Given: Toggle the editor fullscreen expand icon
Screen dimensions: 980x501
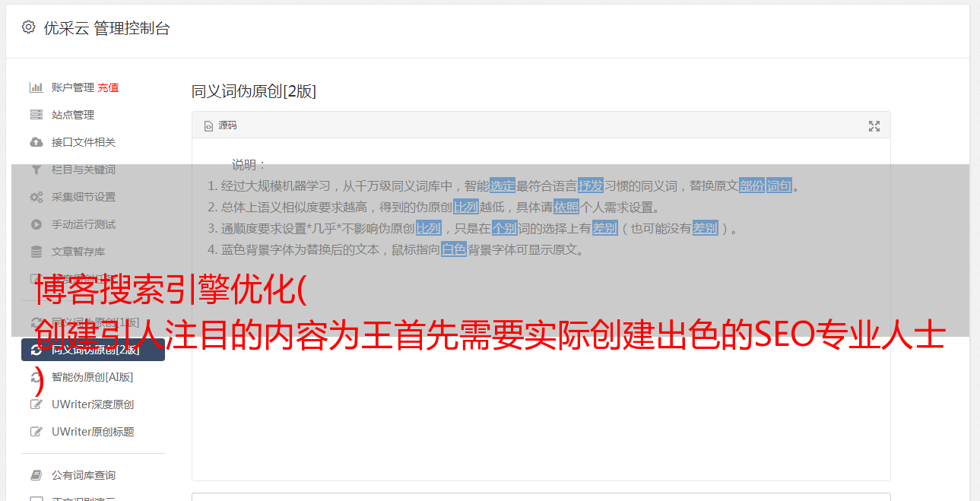Looking at the screenshot, I should click(874, 126).
